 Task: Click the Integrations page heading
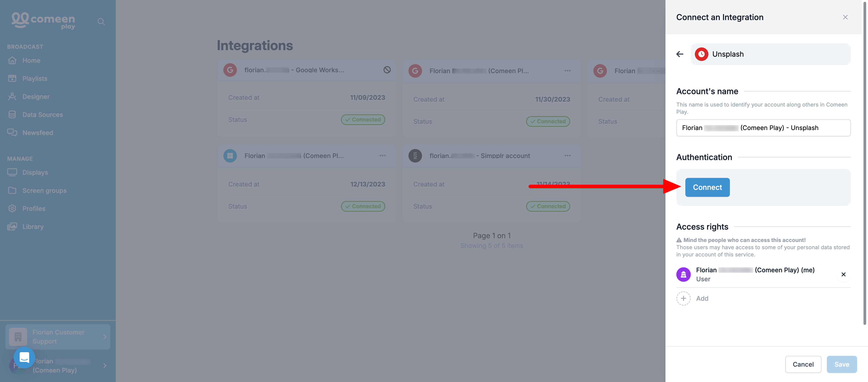point(255,46)
